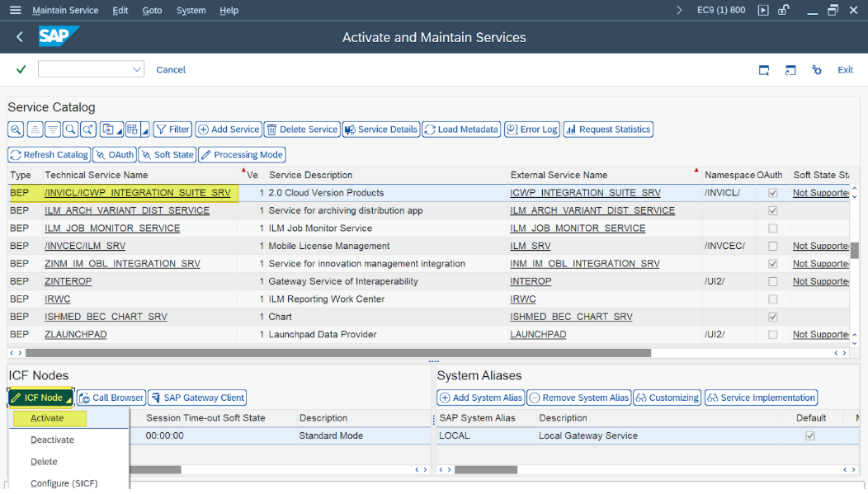Toggle the Default checkbox for LOCAL alias
Image resolution: width=868 pixels, height=494 pixels.
809,435
